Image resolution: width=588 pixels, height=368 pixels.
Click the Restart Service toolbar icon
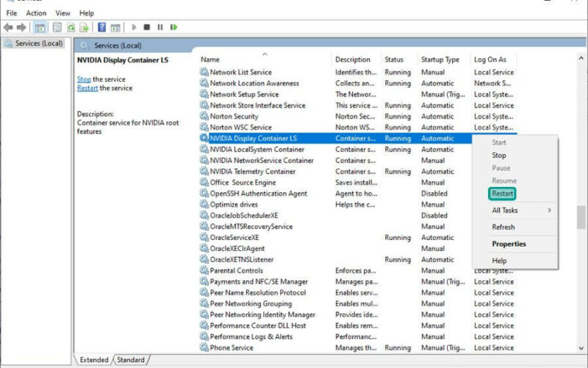(173, 27)
